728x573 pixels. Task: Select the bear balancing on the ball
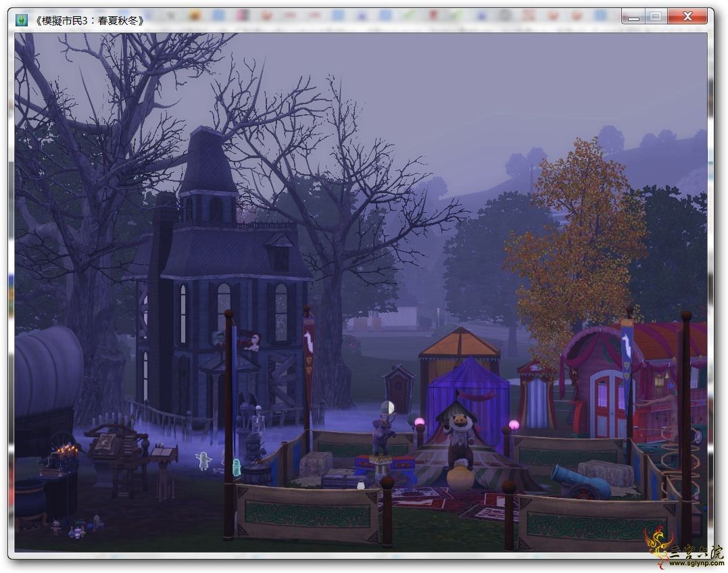459,442
